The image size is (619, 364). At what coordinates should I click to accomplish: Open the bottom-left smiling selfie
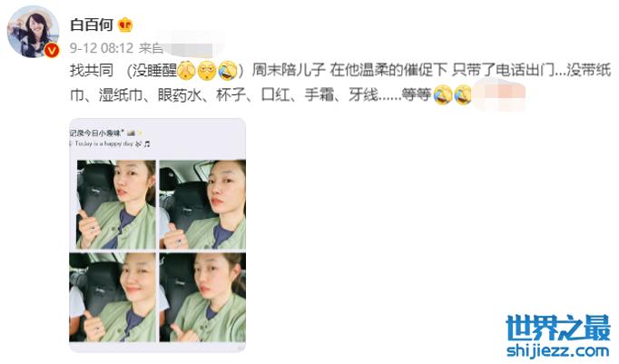113,297
